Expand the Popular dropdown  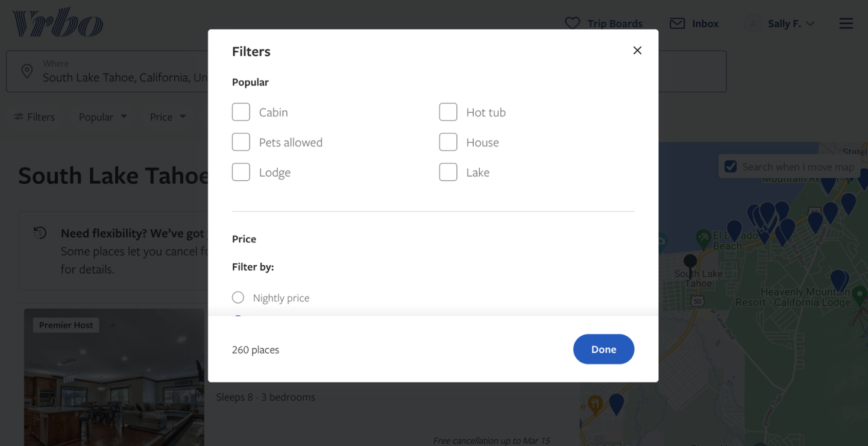coord(102,117)
